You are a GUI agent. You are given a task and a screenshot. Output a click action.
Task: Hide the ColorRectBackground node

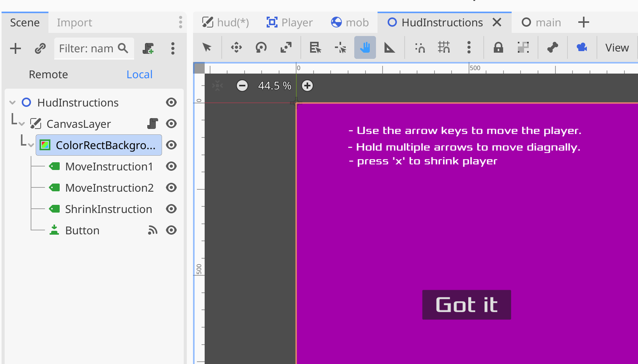tap(171, 145)
